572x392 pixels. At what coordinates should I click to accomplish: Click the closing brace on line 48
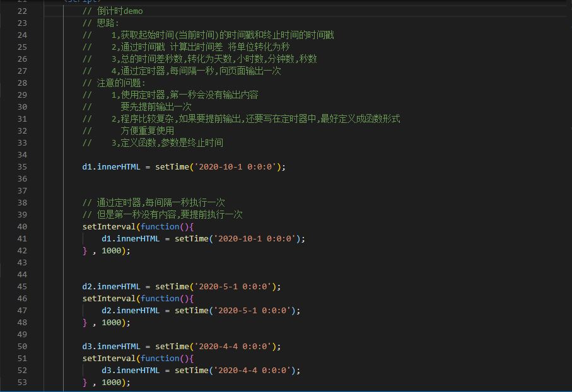pos(83,322)
